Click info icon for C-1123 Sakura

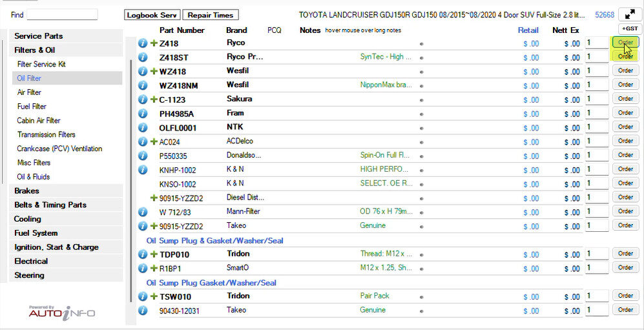pos(143,99)
